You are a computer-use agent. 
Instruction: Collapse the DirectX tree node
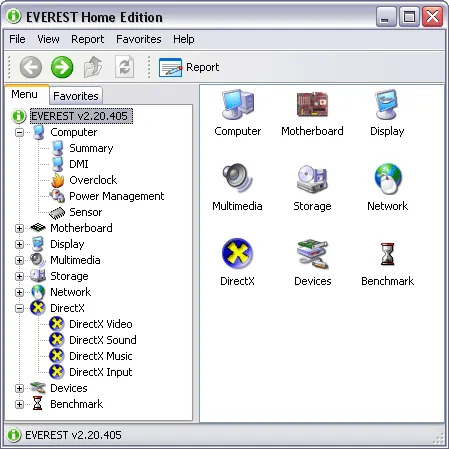coord(19,308)
